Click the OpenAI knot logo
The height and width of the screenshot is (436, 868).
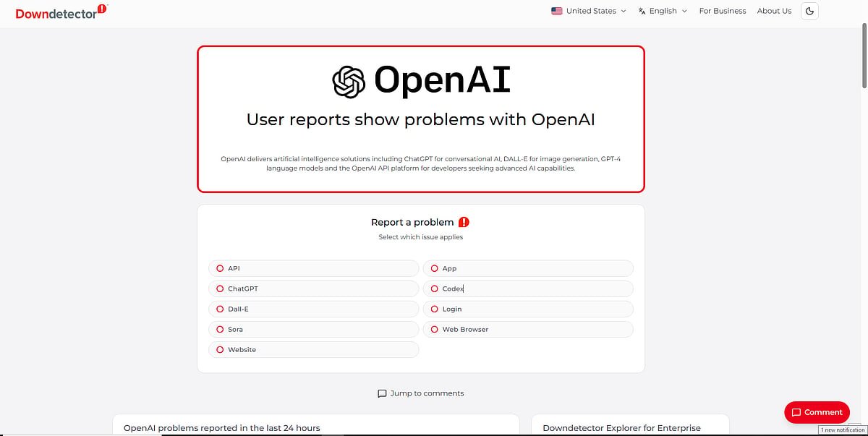pos(348,81)
